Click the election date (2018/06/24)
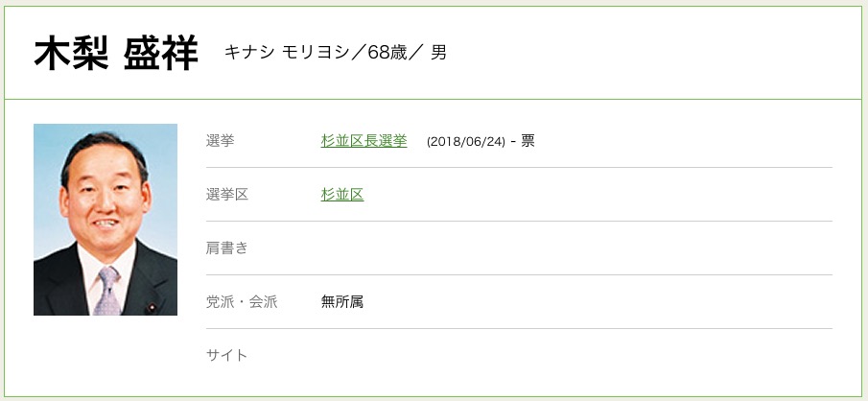Viewport: 868px width, 401px height. point(465,142)
